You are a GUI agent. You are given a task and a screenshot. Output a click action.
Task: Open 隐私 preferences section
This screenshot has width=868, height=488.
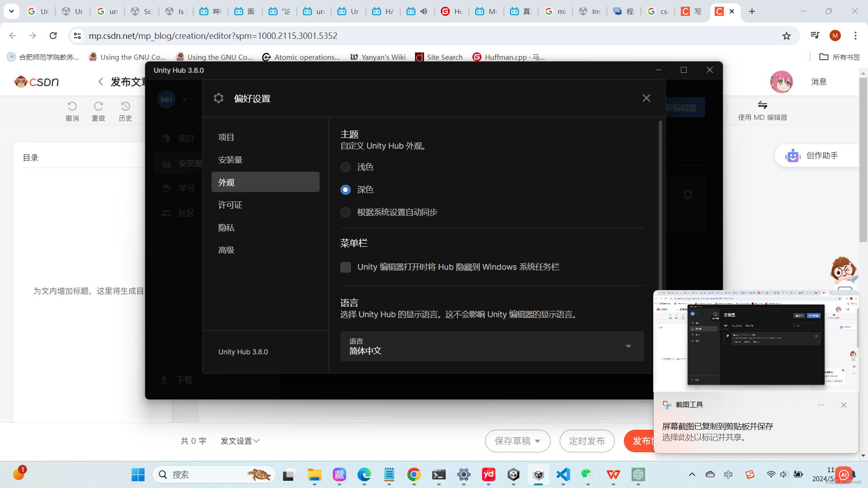pos(265,227)
